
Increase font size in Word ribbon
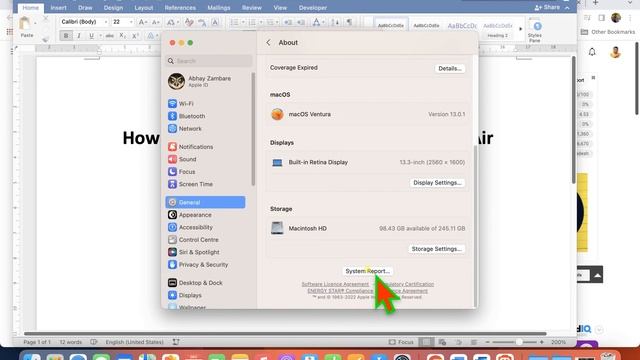pyautogui.click(x=142, y=22)
